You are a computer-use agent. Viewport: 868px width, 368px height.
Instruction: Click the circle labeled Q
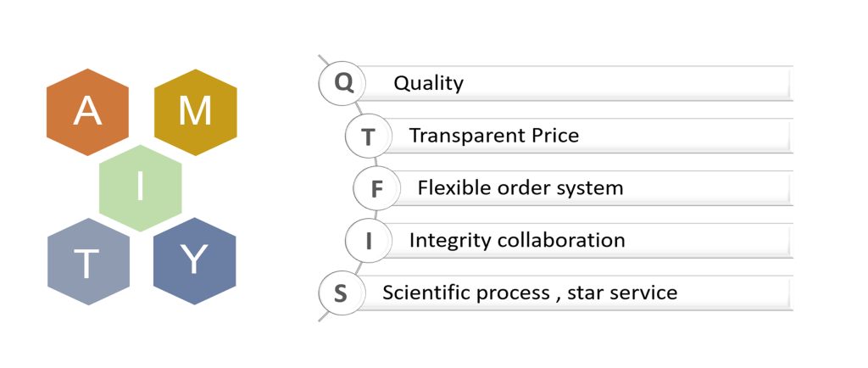(x=342, y=84)
